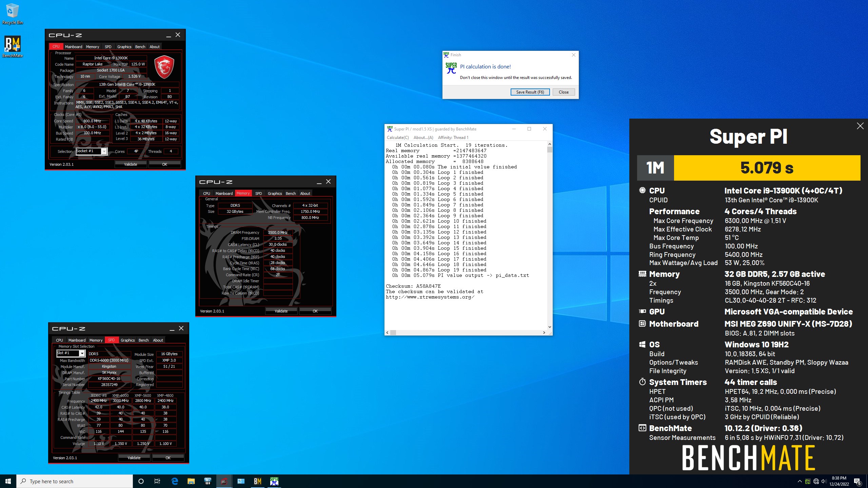Click the MSI dragon logo in CPU-Z

(164, 67)
